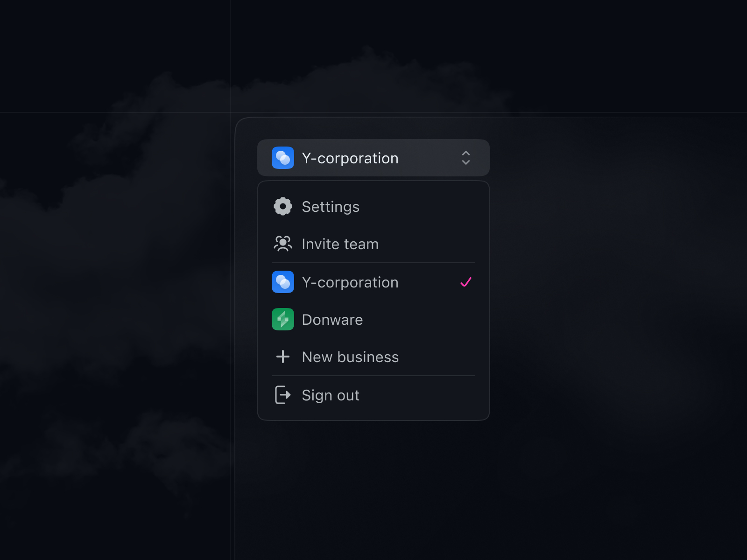Select Sign out from the menu
Screen dimensions: 747x560
373,395
